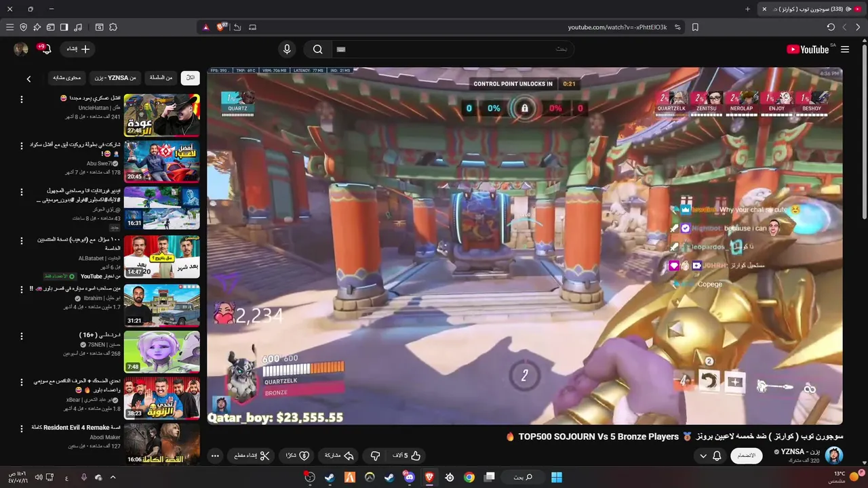Open options menu for Ibrahim video
This screenshot has height=488, width=868.
pyautogui.click(x=21, y=289)
